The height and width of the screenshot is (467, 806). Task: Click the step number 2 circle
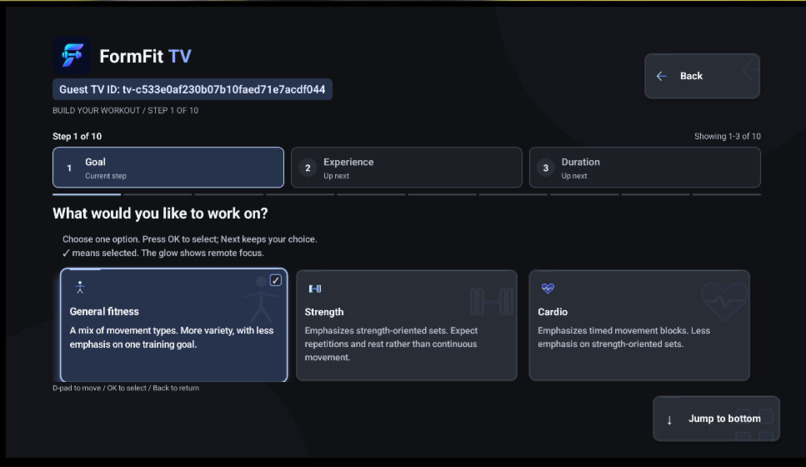tap(307, 168)
